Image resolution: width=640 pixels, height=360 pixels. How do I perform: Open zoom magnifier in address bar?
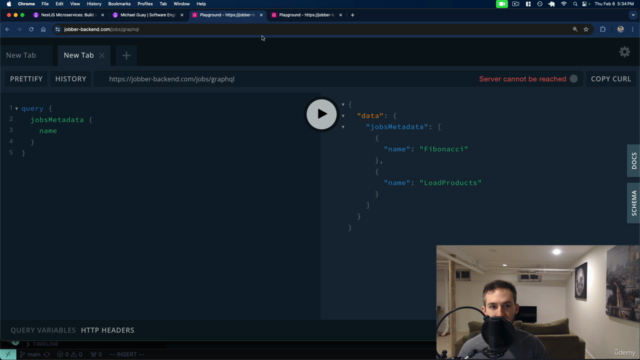coord(575,29)
